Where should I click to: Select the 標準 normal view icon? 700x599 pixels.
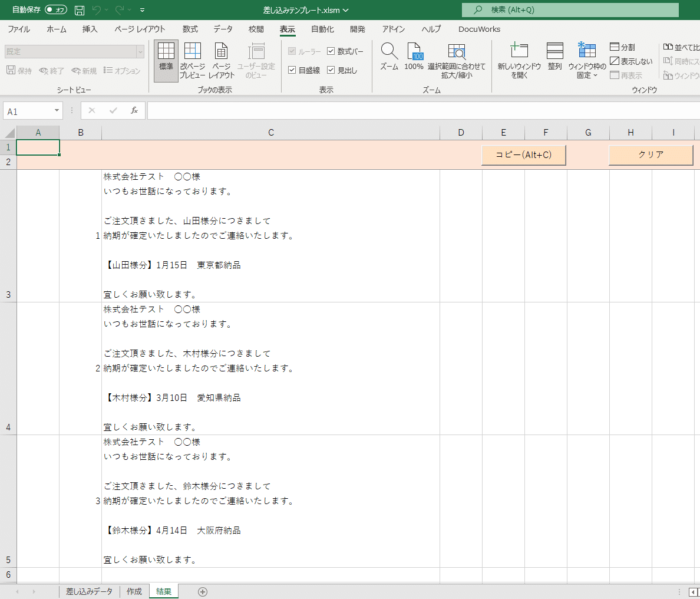(166, 60)
